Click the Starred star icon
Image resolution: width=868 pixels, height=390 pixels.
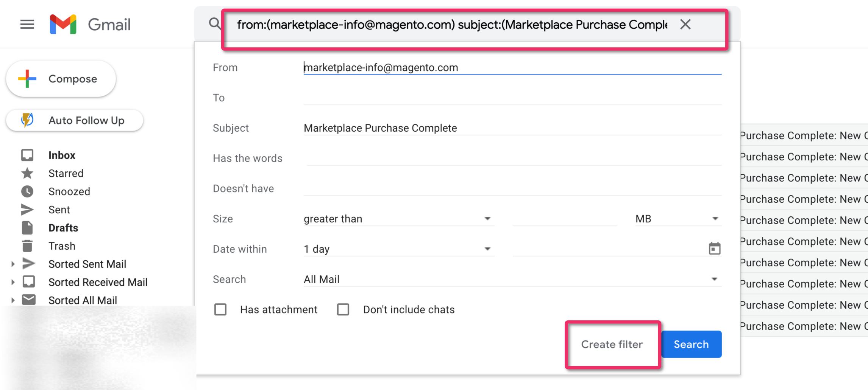pyautogui.click(x=27, y=173)
